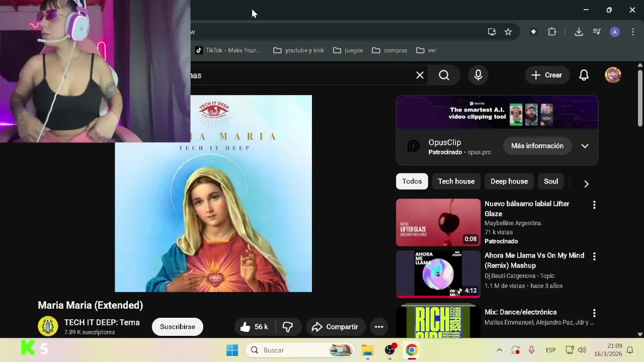Show more filter chips with right arrow
The image size is (644, 362).
tap(586, 184)
